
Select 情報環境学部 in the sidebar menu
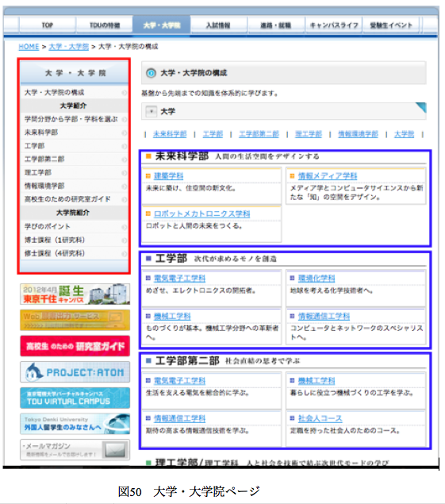pos(75,186)
